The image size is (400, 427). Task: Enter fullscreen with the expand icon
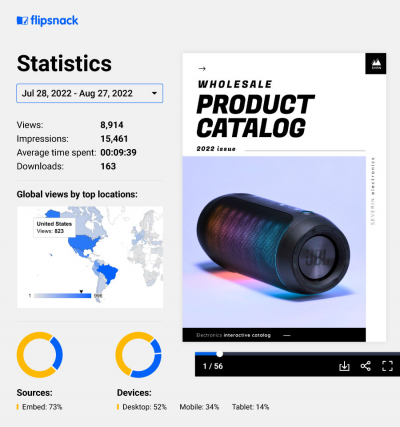[387, 366]
